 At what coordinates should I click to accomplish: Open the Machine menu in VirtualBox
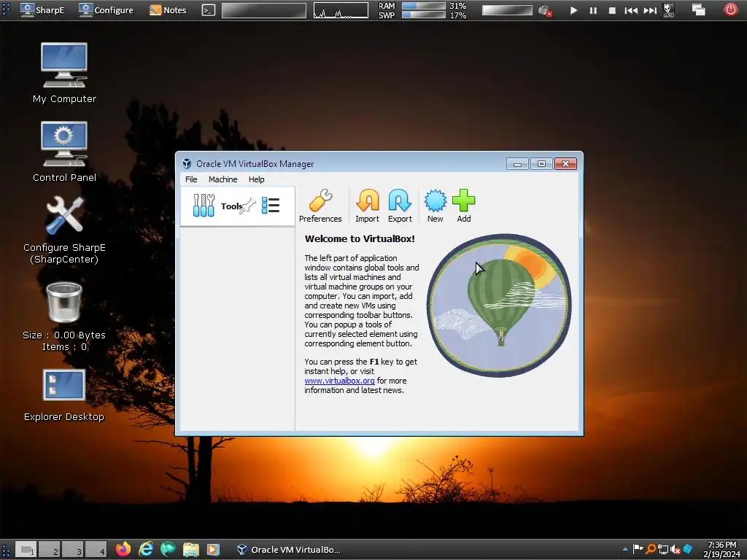[x=222, y=179]
